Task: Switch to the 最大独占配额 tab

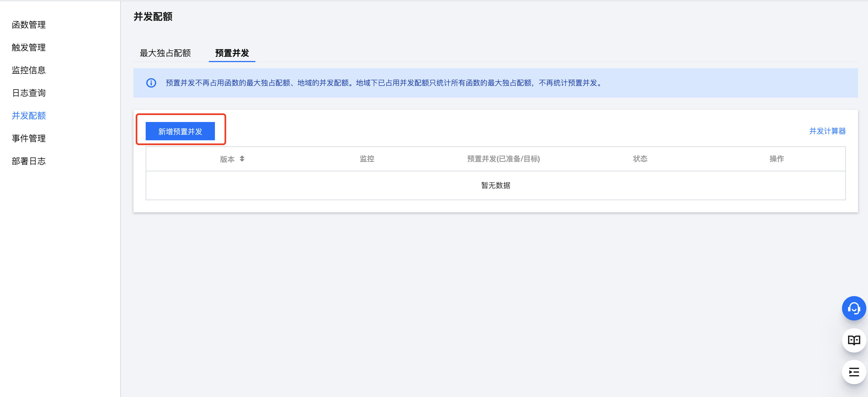Action: click(x=165, y=53)
